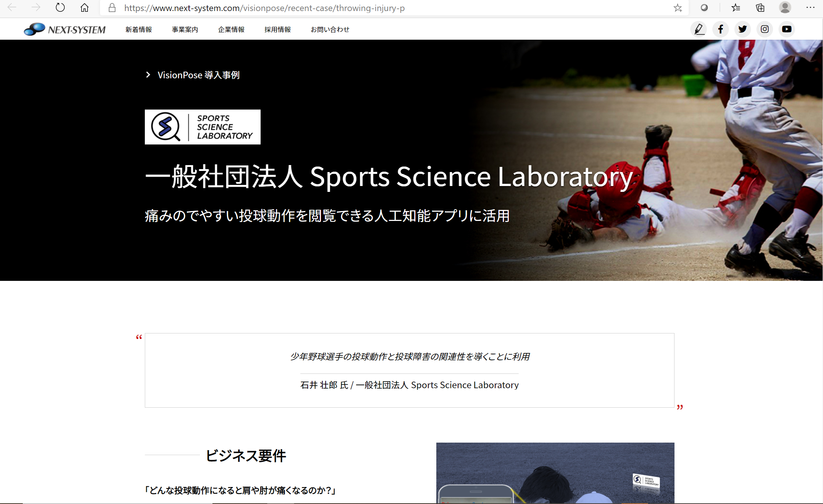Screen dimensions: 823x504
Task: Click chevron before VisionPose 導入事例
Action: tap(148, 75)
